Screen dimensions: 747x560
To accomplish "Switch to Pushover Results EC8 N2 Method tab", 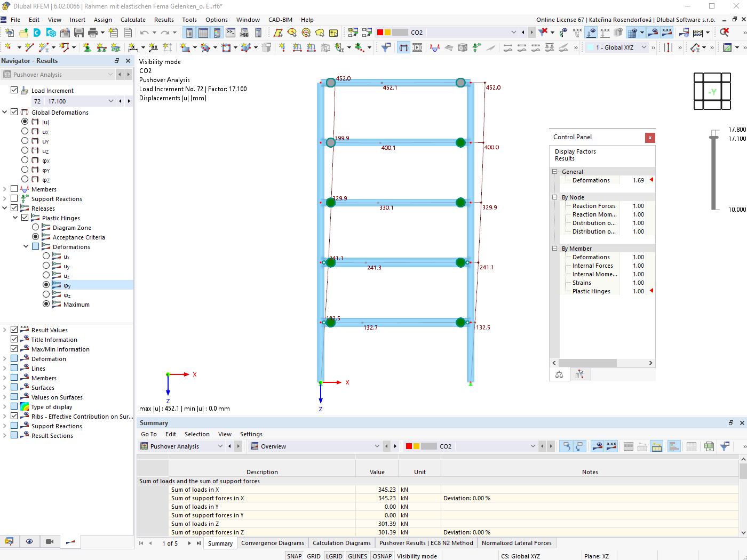I will click(x=426, y=543).
